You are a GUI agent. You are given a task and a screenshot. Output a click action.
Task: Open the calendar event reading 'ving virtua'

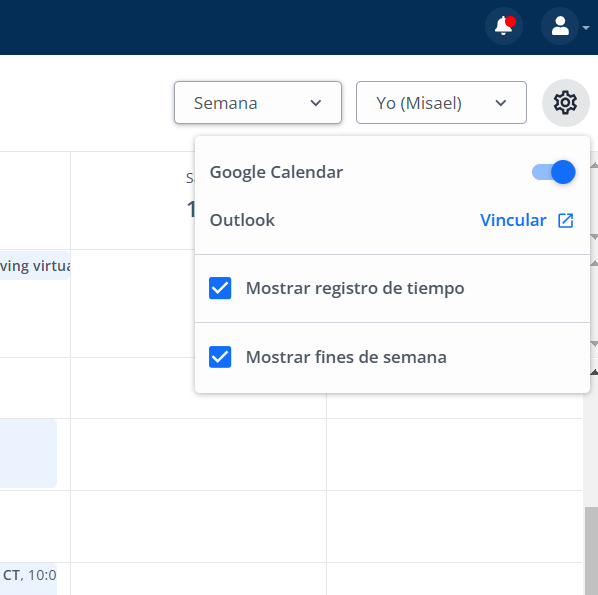click(35, 265)
